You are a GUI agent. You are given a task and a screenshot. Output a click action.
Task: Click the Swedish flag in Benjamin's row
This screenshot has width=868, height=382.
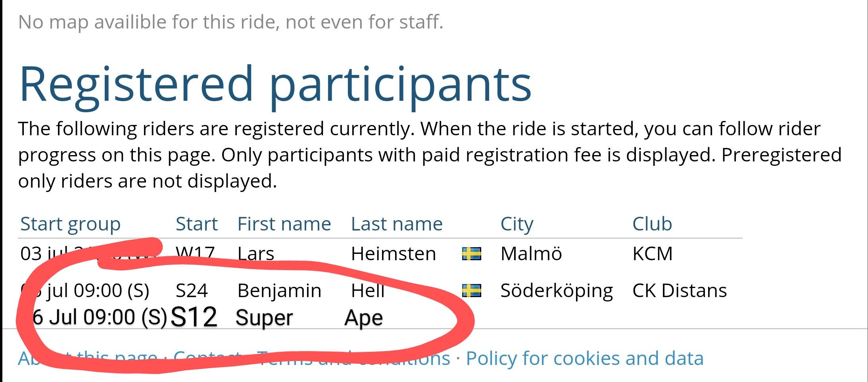point(472,290)
